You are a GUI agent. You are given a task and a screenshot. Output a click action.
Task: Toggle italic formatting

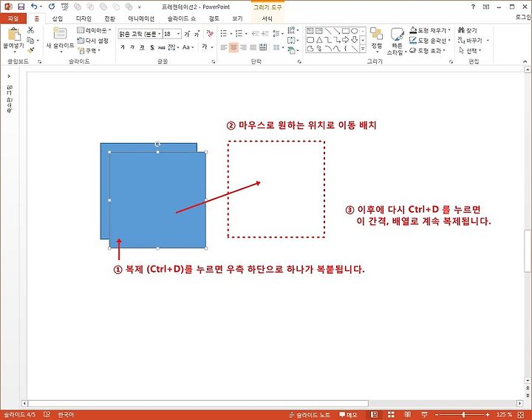tap(132, 47)
